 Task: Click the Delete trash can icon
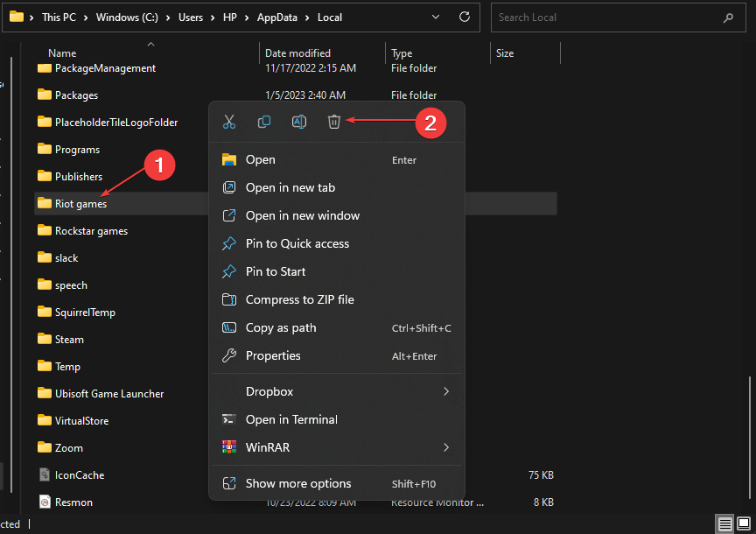click(334, 122)
